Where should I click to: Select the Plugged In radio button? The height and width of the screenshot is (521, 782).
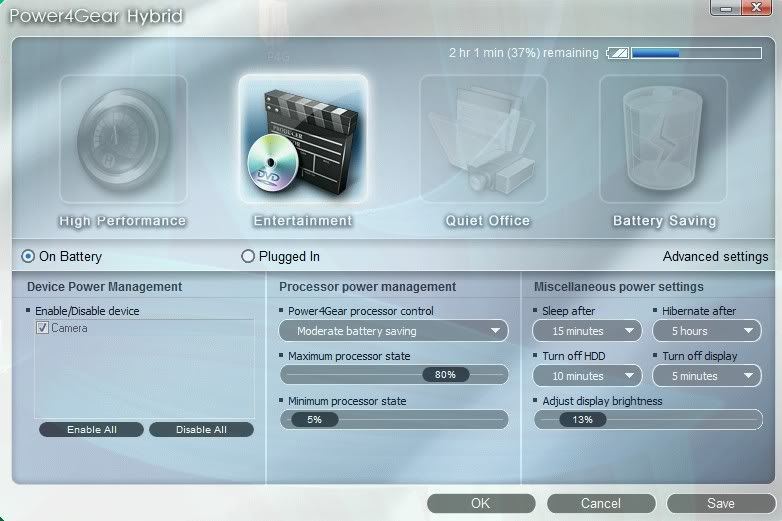pos(248,256)
